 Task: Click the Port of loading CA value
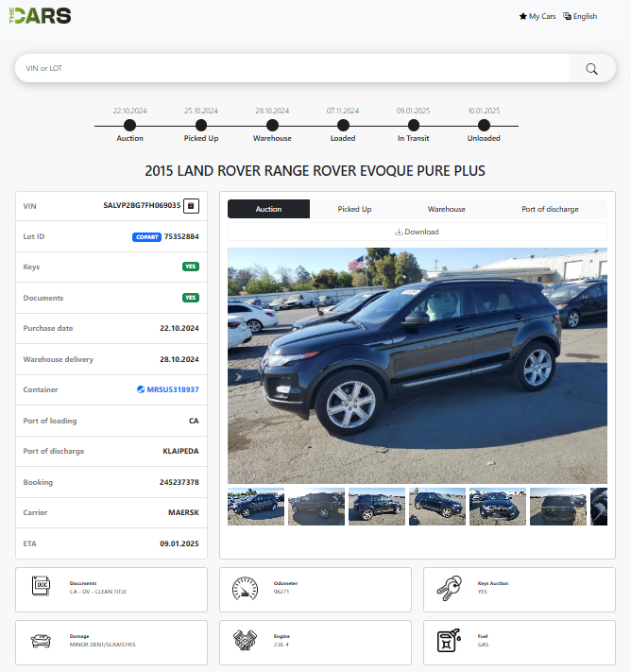[194, 421]
